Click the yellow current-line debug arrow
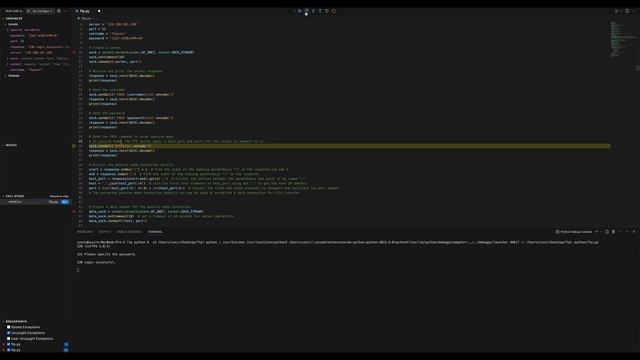The image size is (640, 360). click(x=74, y=146)
